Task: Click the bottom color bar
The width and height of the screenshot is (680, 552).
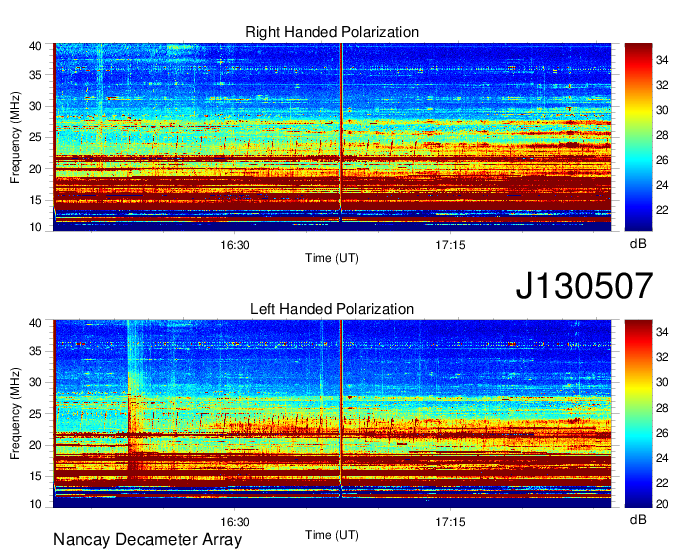Action: (x=638, y=413)
